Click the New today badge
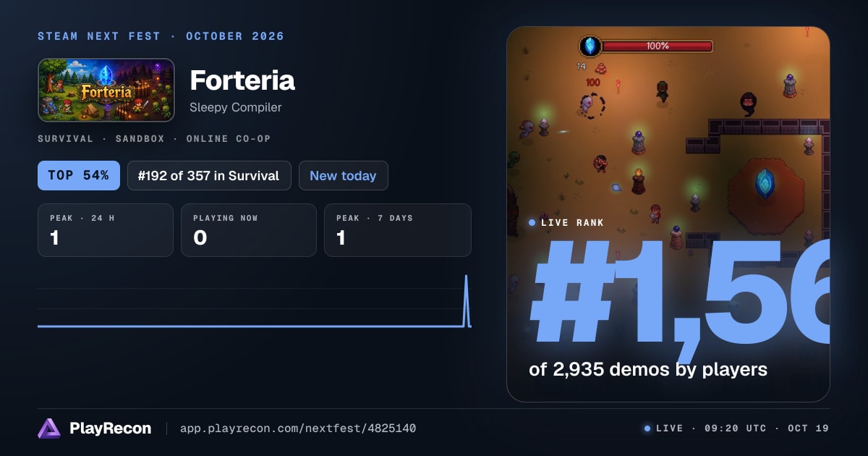This screenshot has height=456, width=868. (x=343, y=175)
